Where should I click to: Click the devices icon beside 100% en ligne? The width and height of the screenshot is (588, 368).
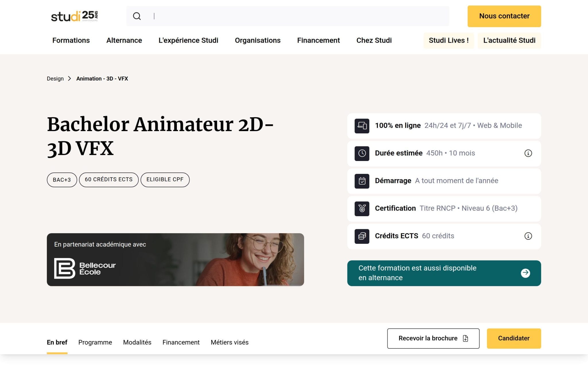[362, 126]
